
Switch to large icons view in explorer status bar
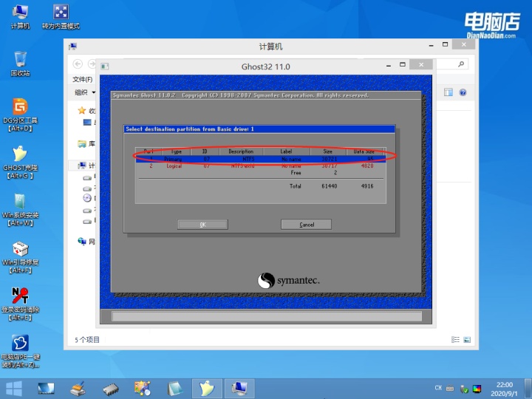(467, 340)
